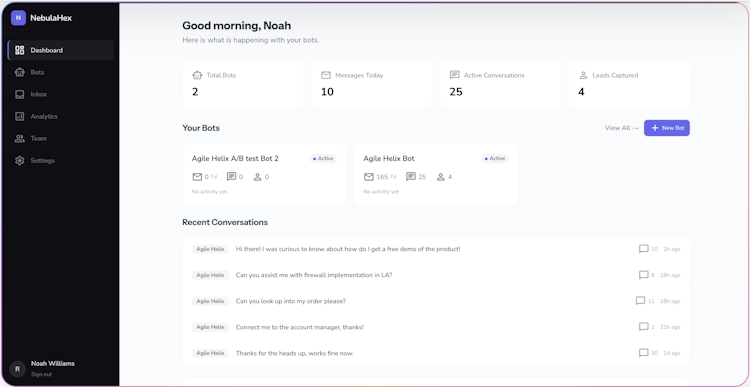Viewport: 750px width, 387px height.
Task: Open 'Can you look up into my order' conversation
Action: click(436, 301)
